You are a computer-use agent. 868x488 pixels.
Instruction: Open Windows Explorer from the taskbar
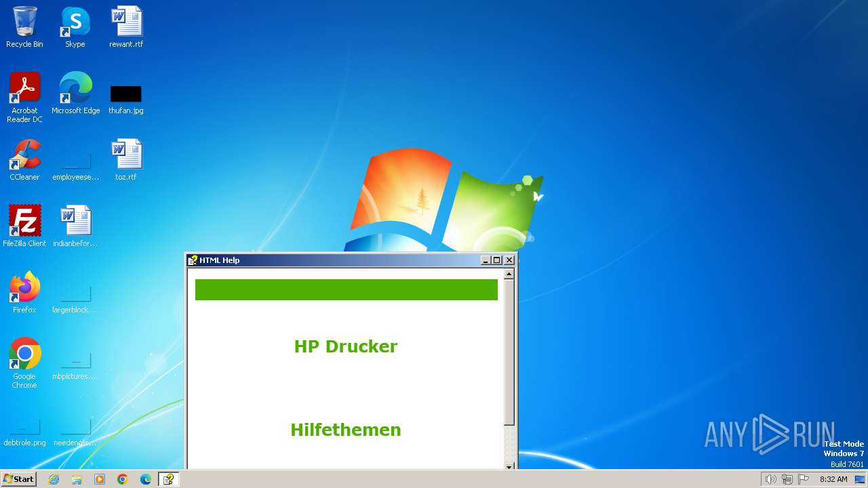click(77, 479)
